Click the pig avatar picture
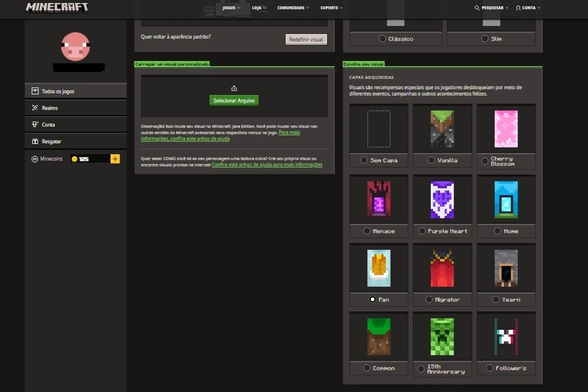This screenshot has height=392, width=588. (75, 47)
